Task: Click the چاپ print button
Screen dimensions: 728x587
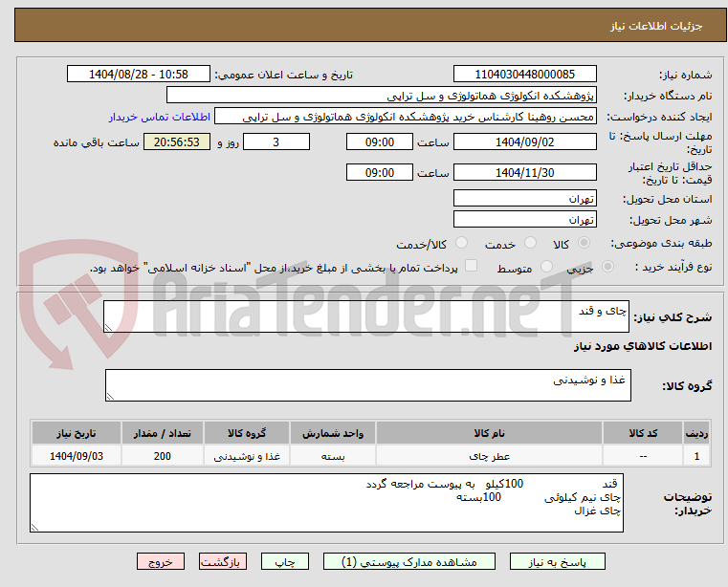Action: [285, 561]
